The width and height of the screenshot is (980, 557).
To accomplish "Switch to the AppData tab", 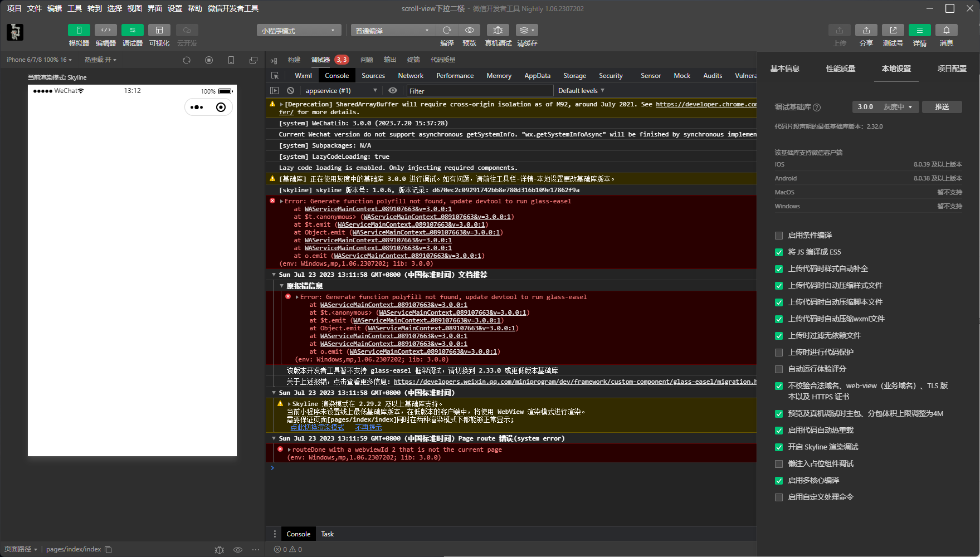I will (537, 76).
